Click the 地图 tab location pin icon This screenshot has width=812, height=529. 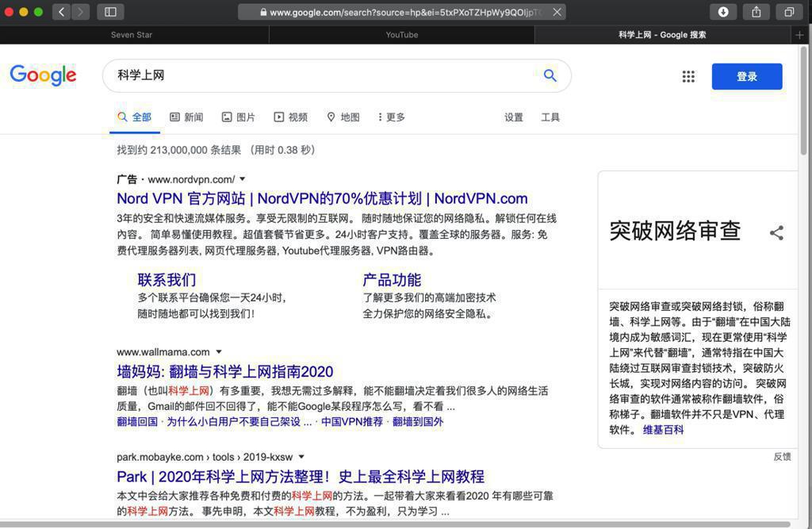[x=331, y=117]
